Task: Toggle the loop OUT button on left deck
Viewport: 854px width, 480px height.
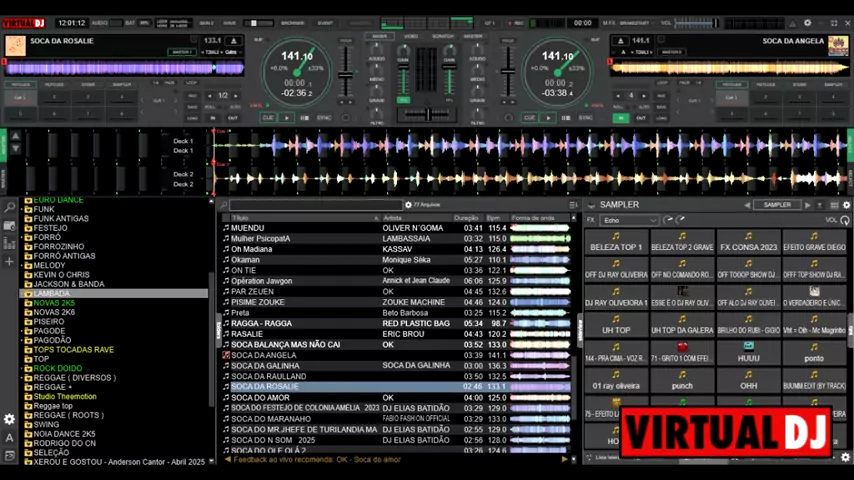Action: tap(233, 118)
